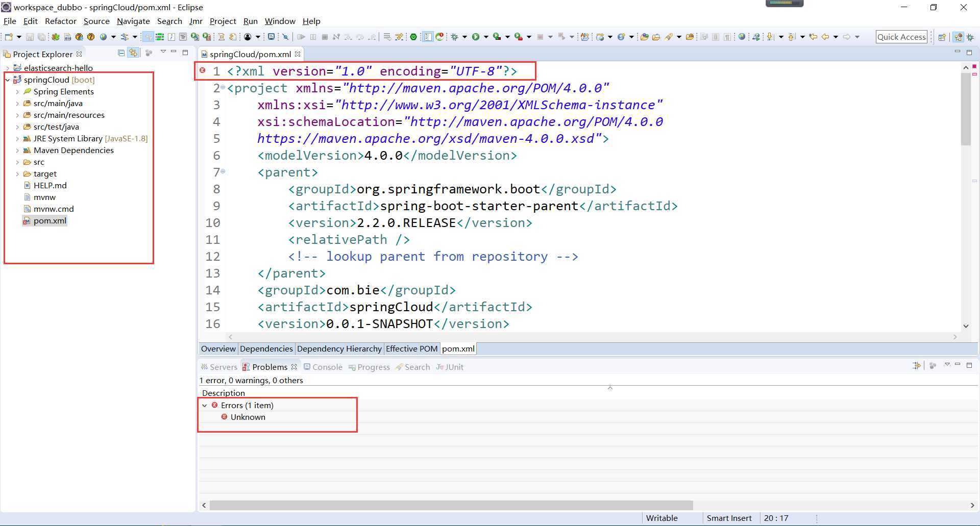Collapse the parent element fold on line 7
The image size is (980, 526).
223,171
